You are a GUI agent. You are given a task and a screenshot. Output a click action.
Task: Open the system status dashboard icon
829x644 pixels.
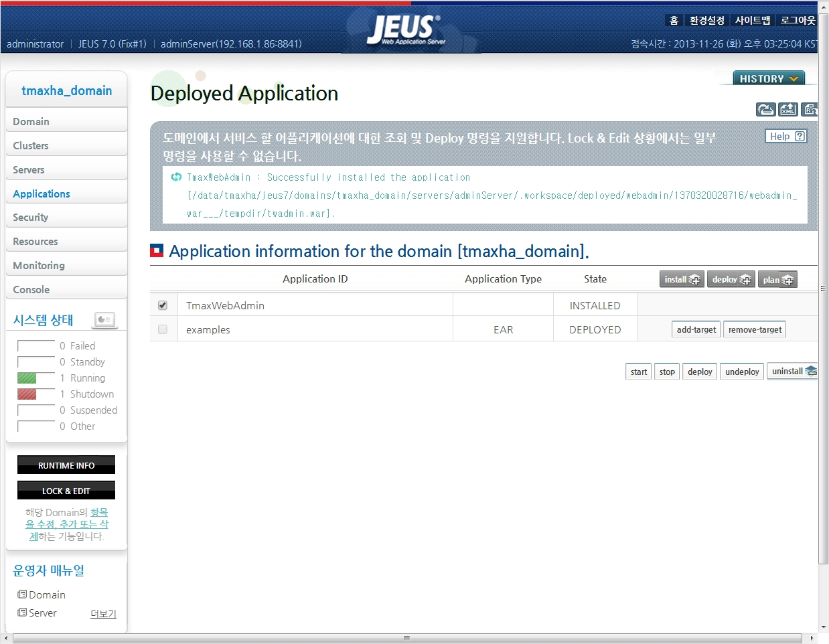[104, 319]
